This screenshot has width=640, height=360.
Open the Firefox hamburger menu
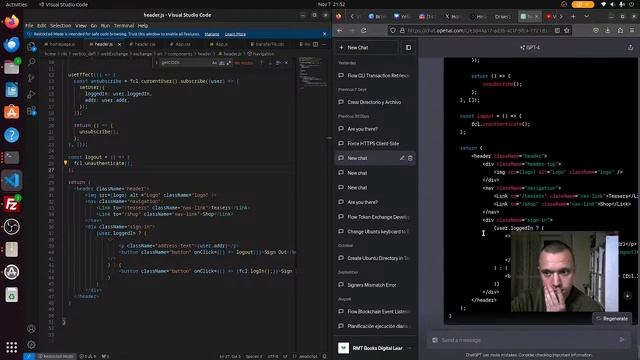tap(632, 31)
